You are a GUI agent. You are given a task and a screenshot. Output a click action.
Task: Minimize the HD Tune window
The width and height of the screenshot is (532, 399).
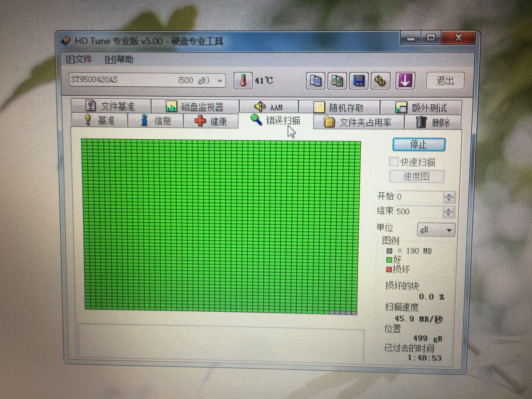click(x=411, y=39)
